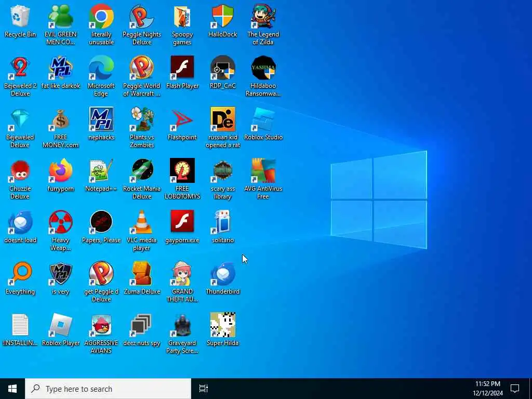The image size is (532, 399).
Task: Select 'get Peggle d Deluxe' icon
Action: coord(101,273)
